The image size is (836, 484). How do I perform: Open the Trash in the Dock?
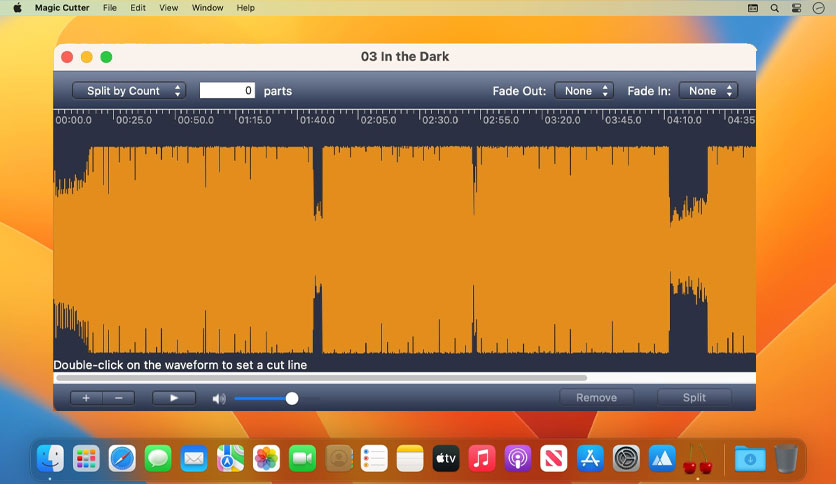(786, 458)
